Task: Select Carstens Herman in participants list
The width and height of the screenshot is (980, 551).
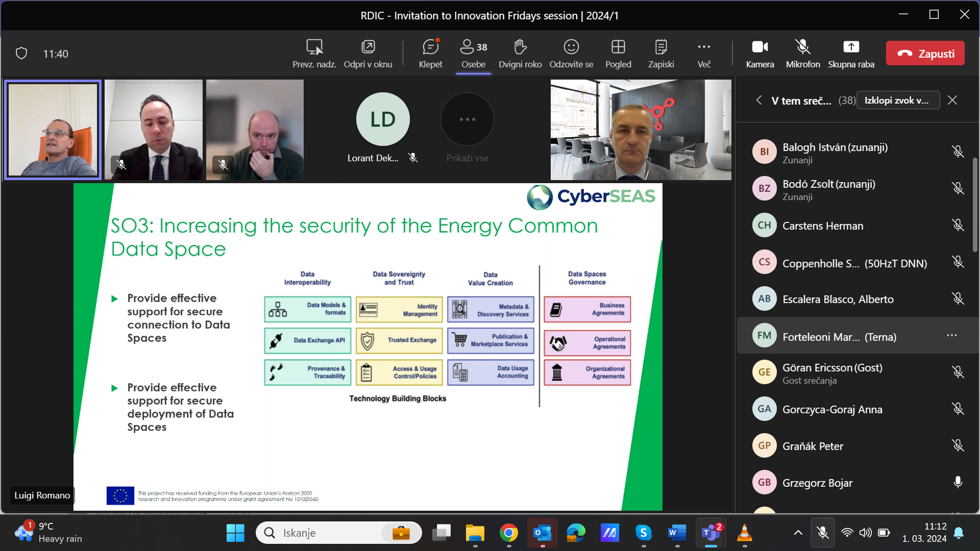Action: tap(857, 226)
